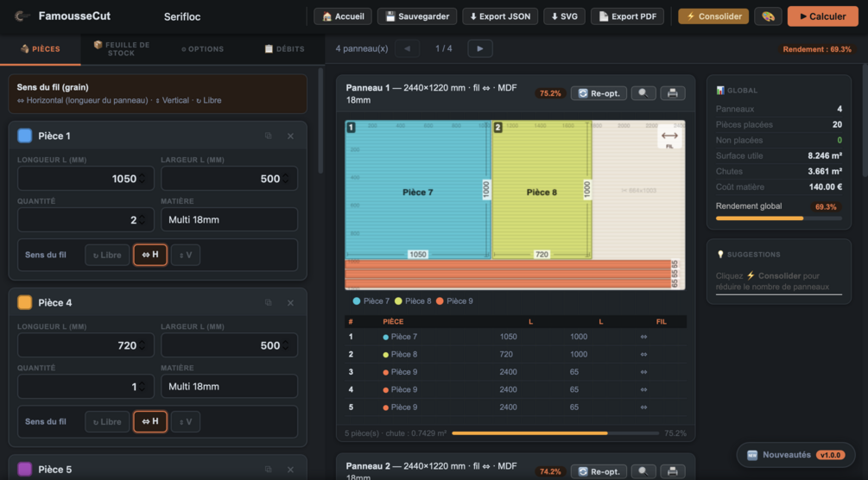This screenshot has height=480, width=868.
Task: Click badge number 2 on Pièce 8
Action: pos(497,127)
